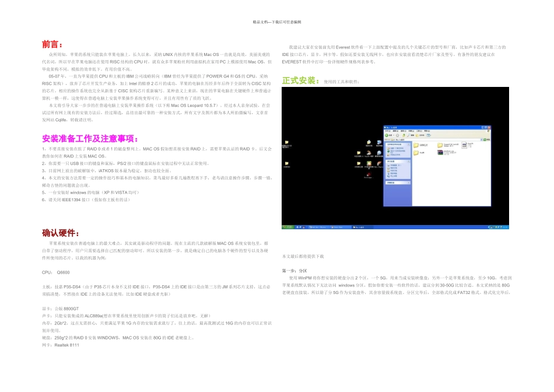Screen dimensions: 554x392
Task: Click the first quick launch icon on taskbar
Action: tap(297, 228)
